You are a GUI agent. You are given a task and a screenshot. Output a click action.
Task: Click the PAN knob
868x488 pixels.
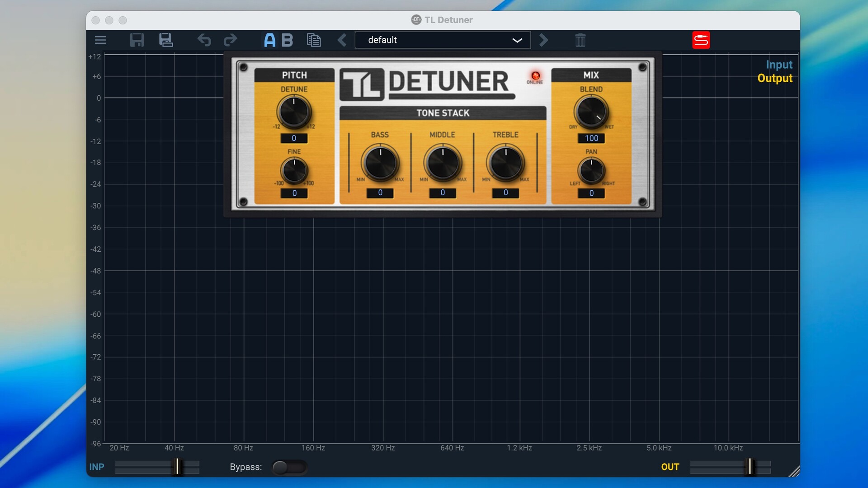[591, 171]
